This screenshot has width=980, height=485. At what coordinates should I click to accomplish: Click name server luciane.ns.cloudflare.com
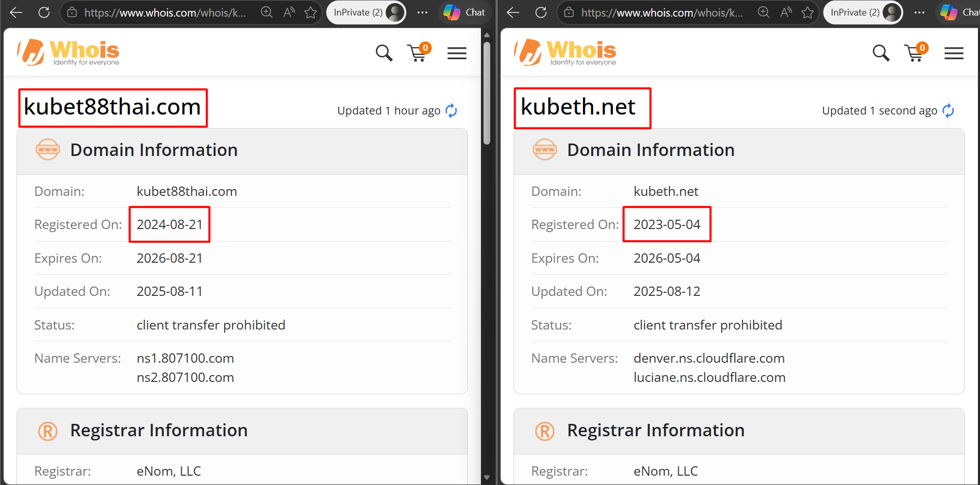710,377
